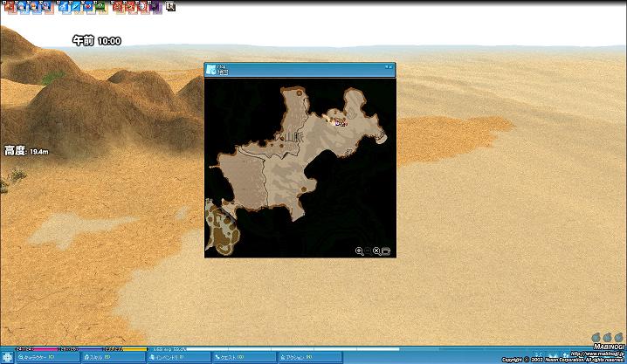Open the クエスト (Quest) window
Viewport: 627px width, 364px height.
[x=245, y=357]
